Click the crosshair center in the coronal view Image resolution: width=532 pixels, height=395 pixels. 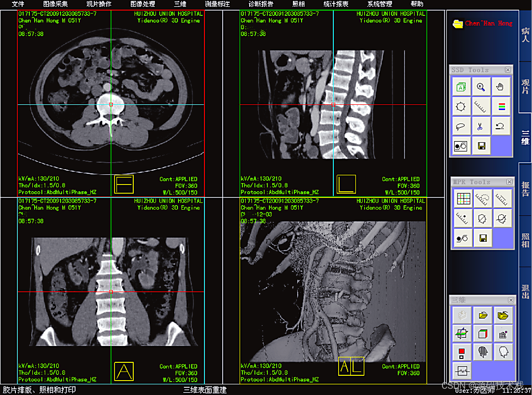111,292
